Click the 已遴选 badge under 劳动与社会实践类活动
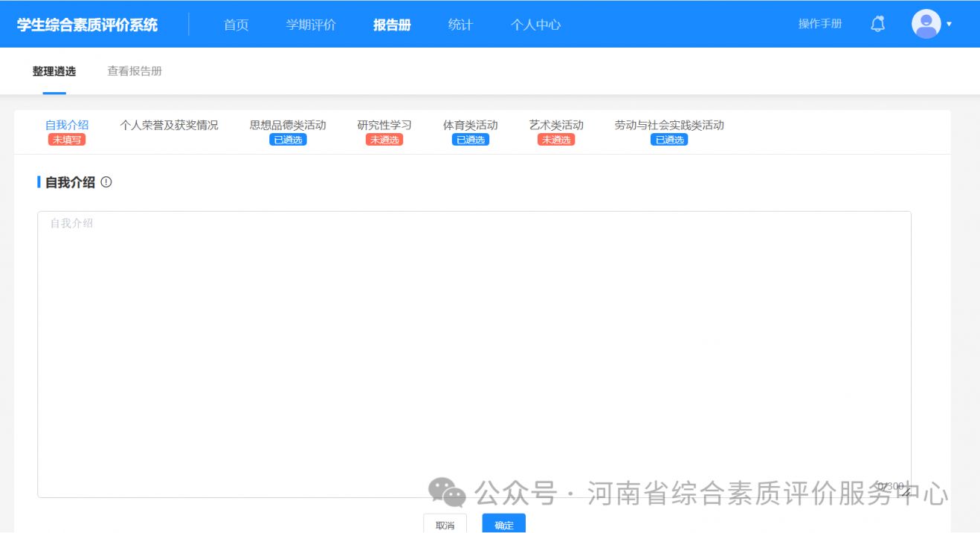This screenshot has width=980, height=533. tap(669, 140)
